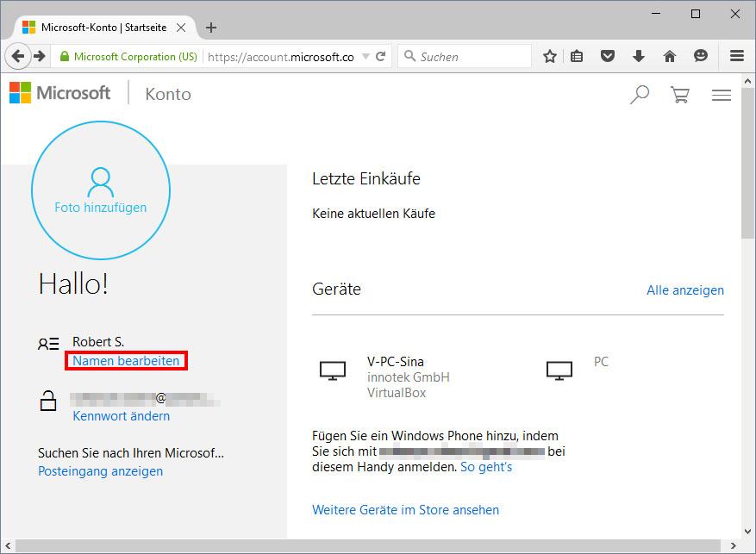The image size is (756, 554).
Task: Reload the page with the refresh icon
Action: (x=380, y=56)
